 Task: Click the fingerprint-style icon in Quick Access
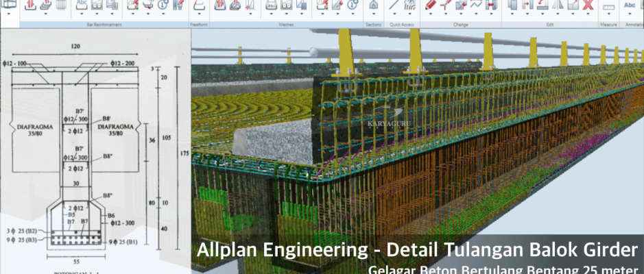409,5
